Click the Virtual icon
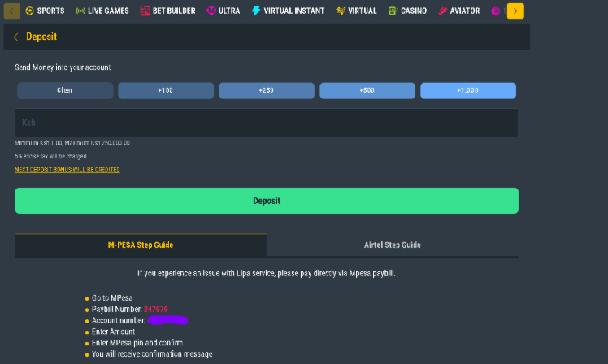The image size is (608, 364). [341, 11]
